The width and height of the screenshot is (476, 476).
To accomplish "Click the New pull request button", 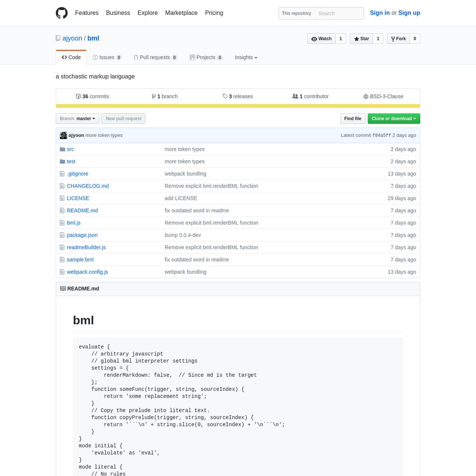I will click(x=124, y=119).
